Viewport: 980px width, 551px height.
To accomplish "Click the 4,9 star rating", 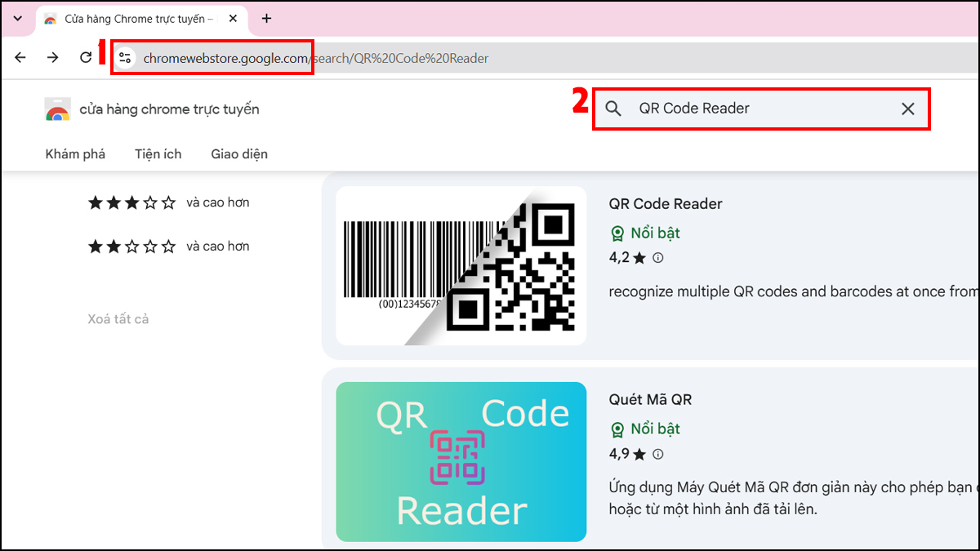I will (627, 454).
